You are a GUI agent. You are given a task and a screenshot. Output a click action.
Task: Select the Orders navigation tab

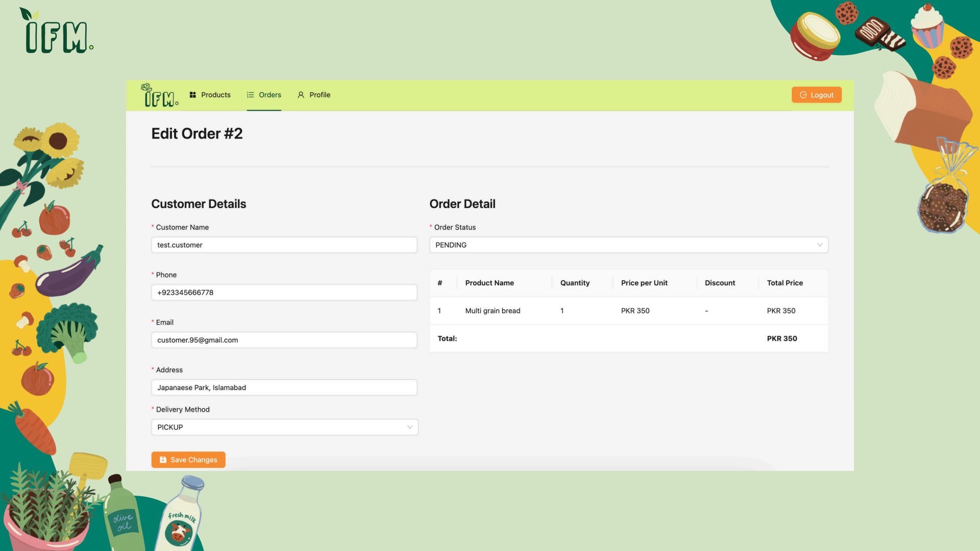pos(269,95)
